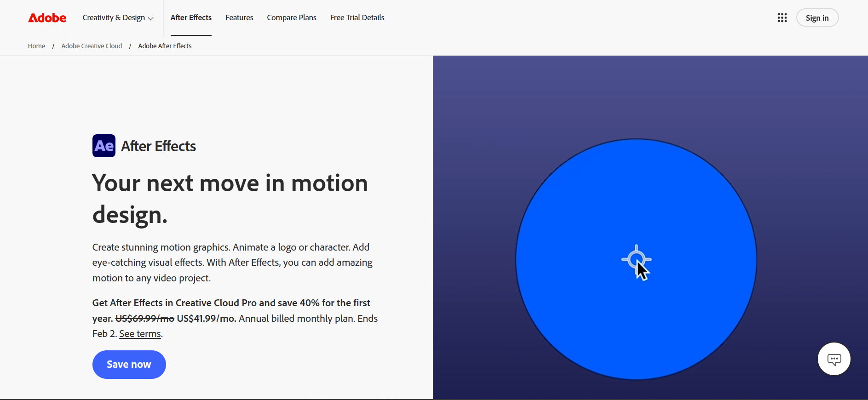
Task: Click the crossed-out US$69.99/mo price
Action: [144, 319]
